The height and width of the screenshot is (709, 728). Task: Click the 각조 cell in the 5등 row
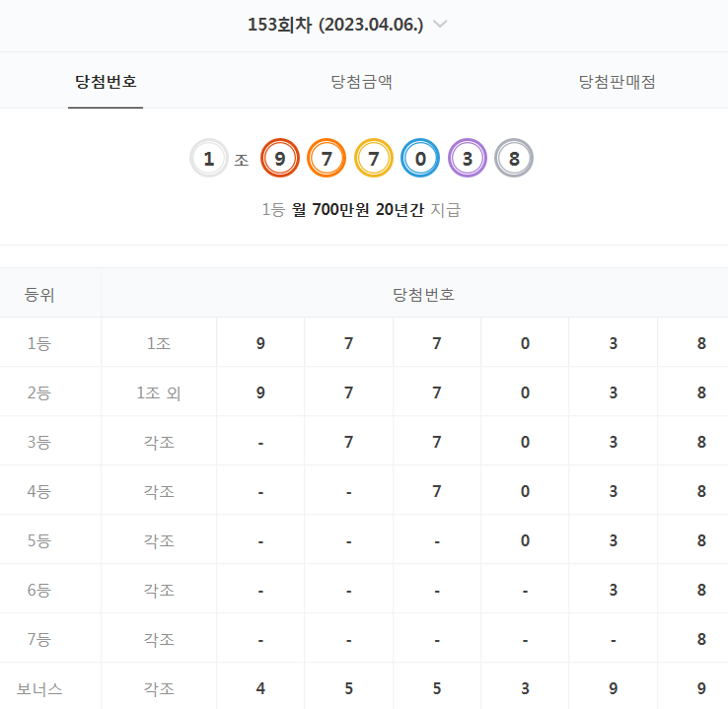point(159,540)
